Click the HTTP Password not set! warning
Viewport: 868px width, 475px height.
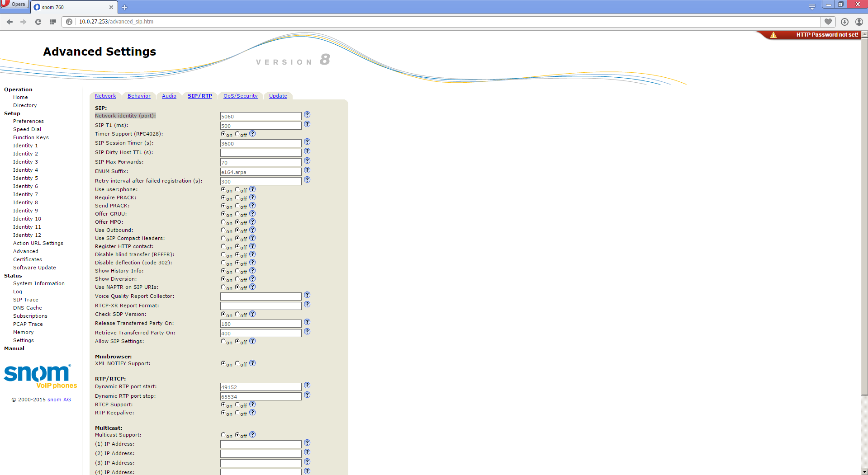tap(827, 35)
